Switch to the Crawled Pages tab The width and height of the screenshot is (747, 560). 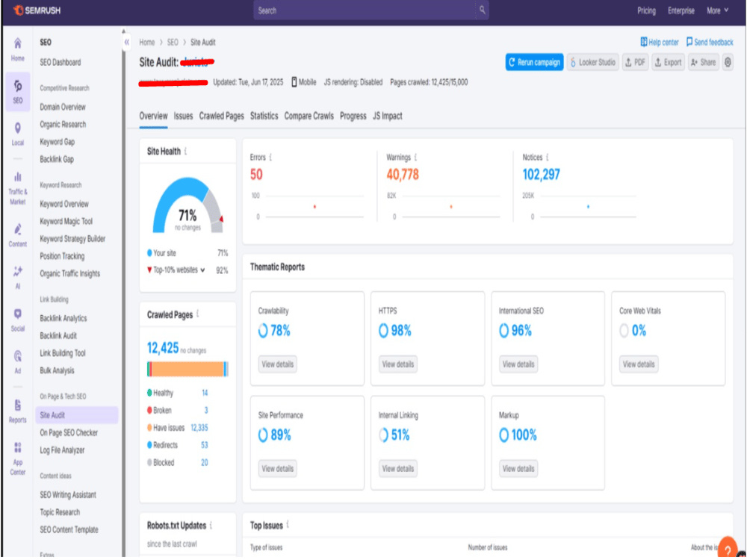click(x=222, y=116)
